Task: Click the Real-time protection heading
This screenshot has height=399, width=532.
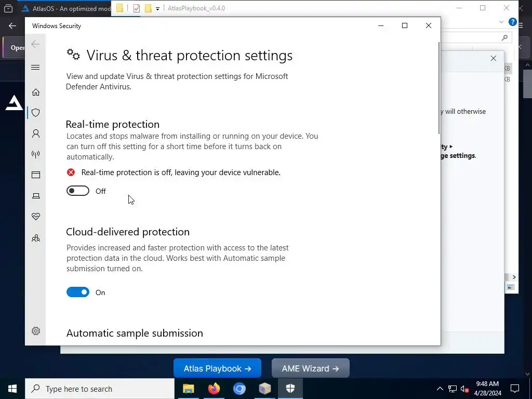Action: pyautogui.click(x=113, y=124)
